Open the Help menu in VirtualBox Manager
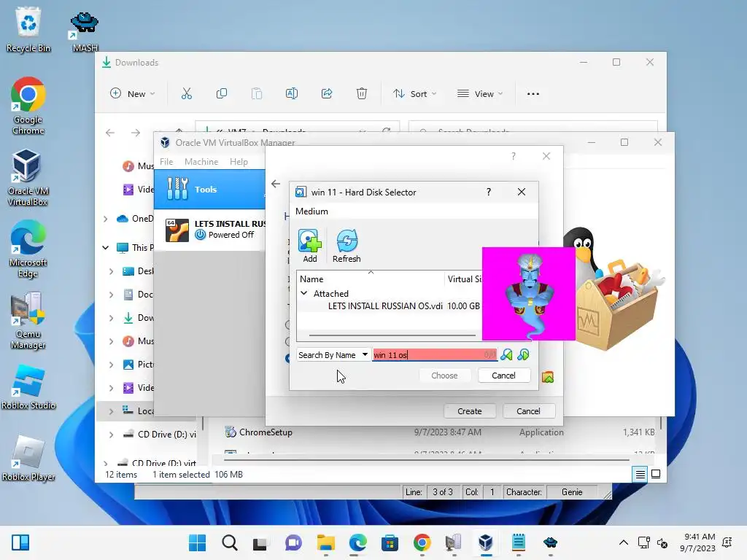The width and height of the screenshot is (747, 560). click(x=239, y=162)
